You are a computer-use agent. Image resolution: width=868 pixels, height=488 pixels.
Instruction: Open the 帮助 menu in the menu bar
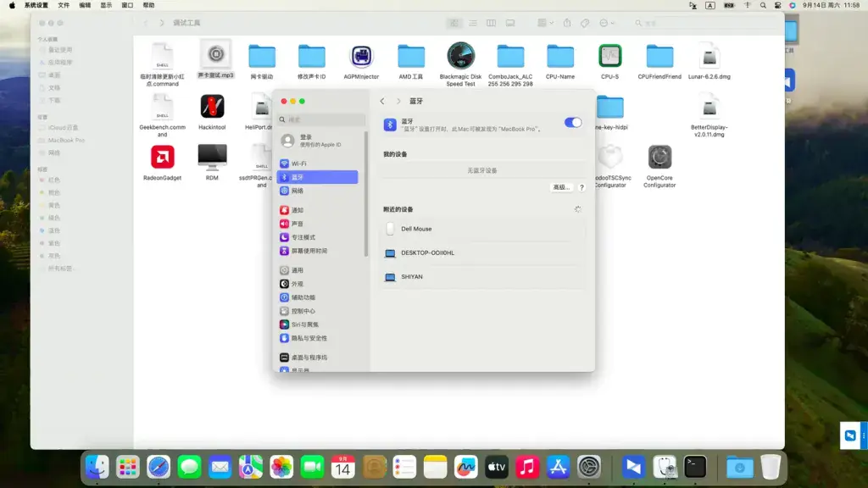(148, 5)
